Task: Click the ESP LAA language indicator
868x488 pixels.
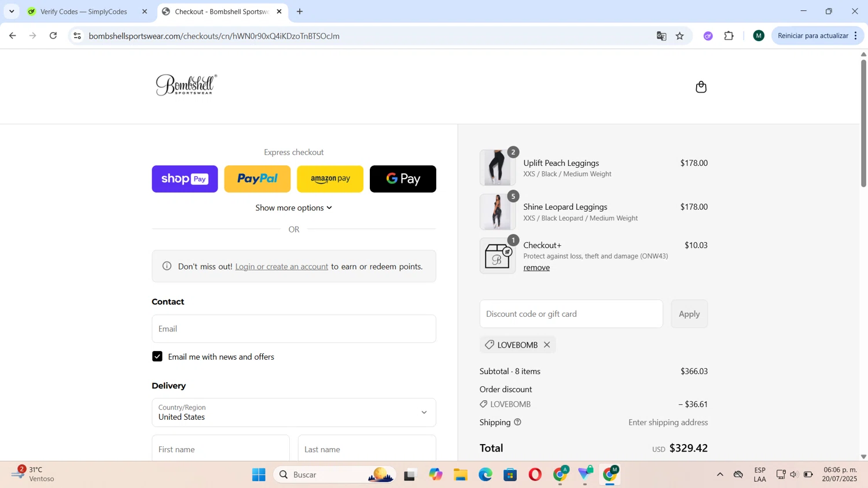Action: [x=760, y=474]
